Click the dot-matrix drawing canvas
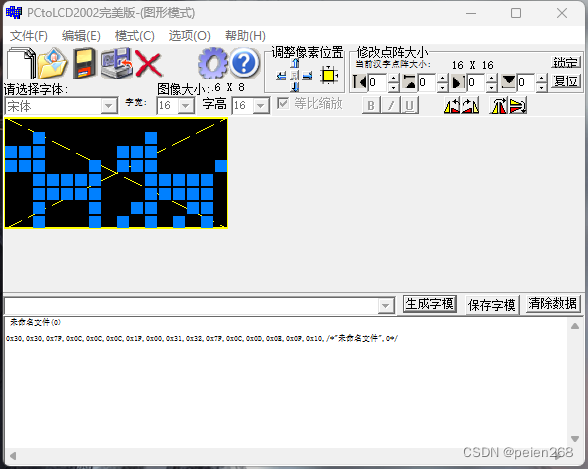The width and height of the screenshot is (588, 469). (116, 173)
